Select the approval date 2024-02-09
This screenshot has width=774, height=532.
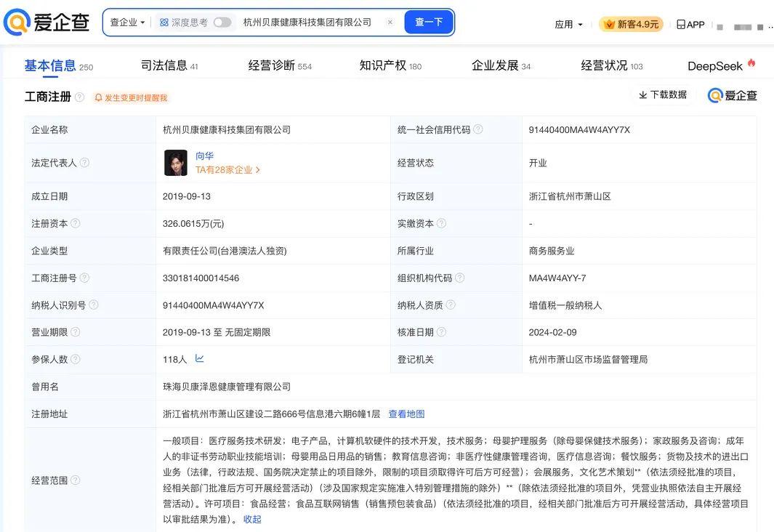coord(552,332)
